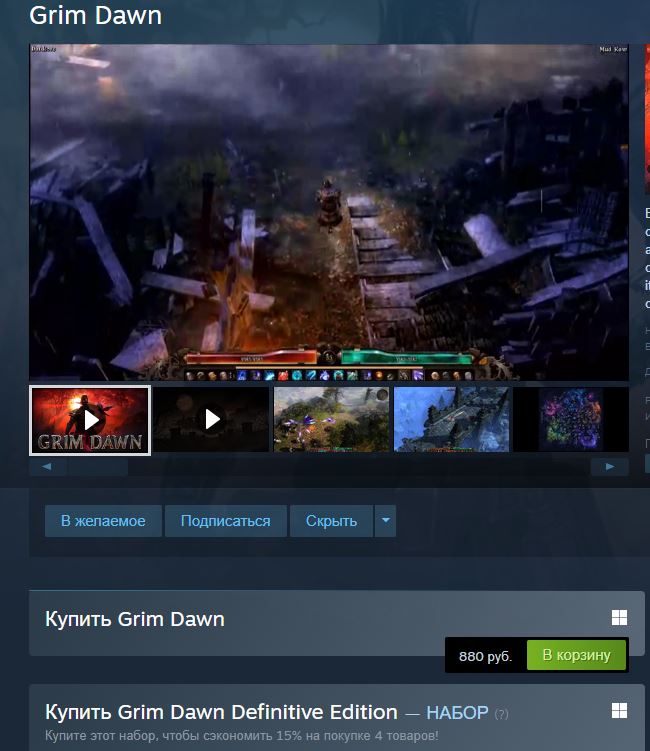This screenshot has width=650, height=751.
Task: Add Grim Dawn to cart В корзину
Action: (x=576, y=655)
